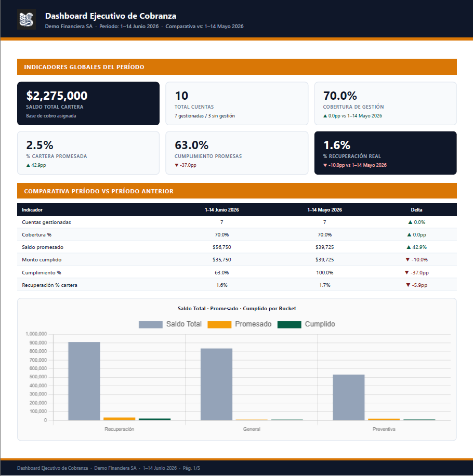The image size is (473, 476).
Task: Select the Monto cumplido row label
Action: pos(42,259)
